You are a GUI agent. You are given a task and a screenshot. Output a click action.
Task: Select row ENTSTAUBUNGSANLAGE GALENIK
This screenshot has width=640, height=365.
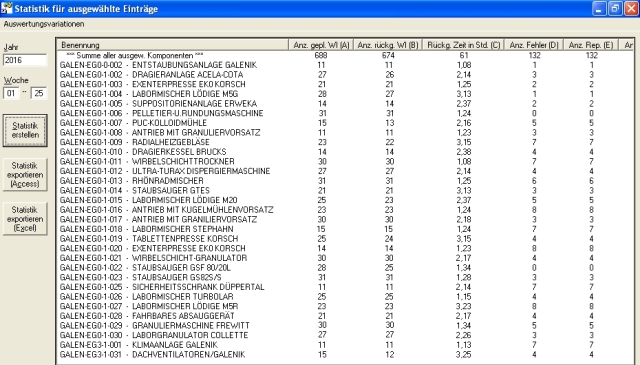tap(344, 65)
